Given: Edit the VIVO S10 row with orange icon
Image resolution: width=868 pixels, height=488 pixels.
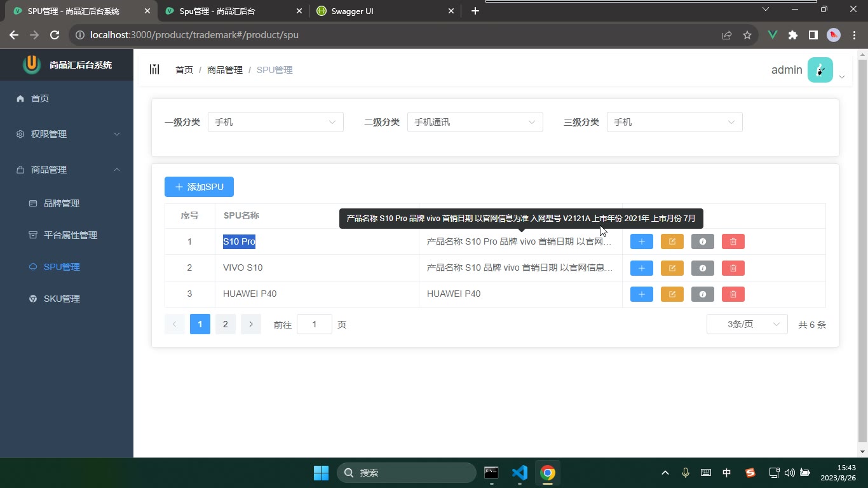Looking at the screenshot, I should [x=672, y=268].
